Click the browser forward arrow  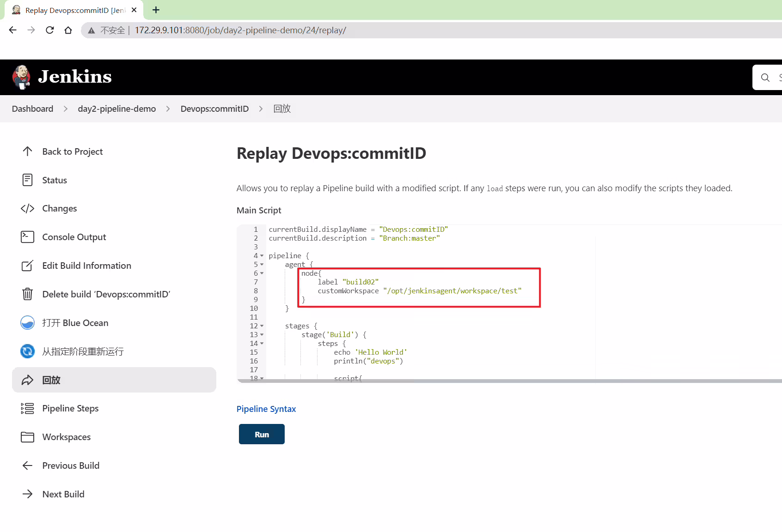pyautogui.click(x=31, y=30)
